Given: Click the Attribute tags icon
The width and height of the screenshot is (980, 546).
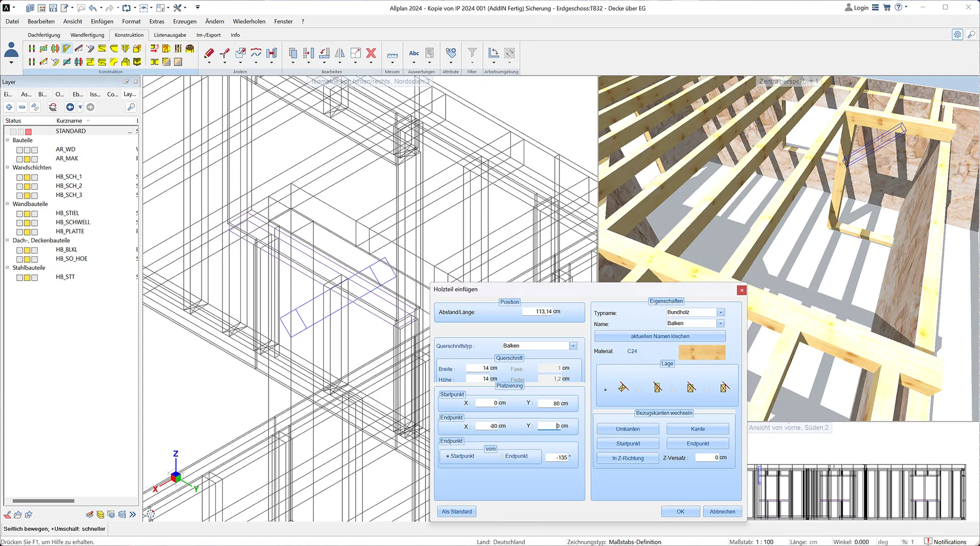Looking at the screenshot, I should point(451,53).
